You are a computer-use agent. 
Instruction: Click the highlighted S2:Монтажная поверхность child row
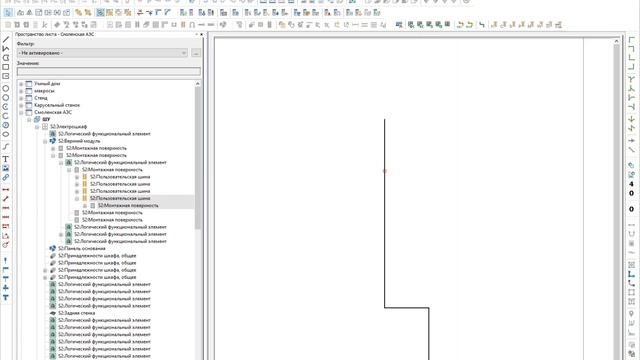128,206
